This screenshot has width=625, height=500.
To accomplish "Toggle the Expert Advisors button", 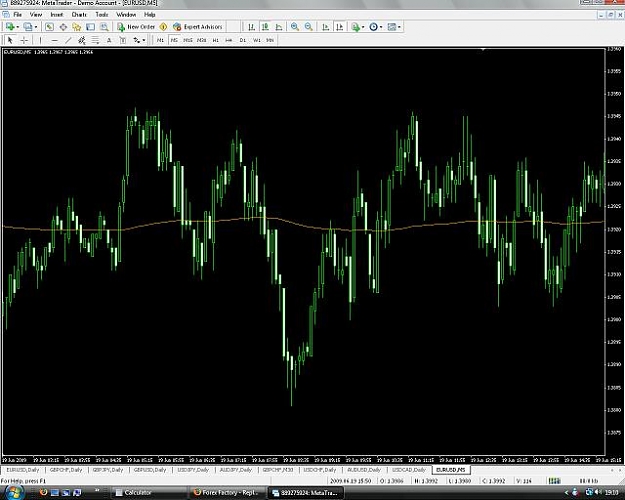I will coord(198,27).
